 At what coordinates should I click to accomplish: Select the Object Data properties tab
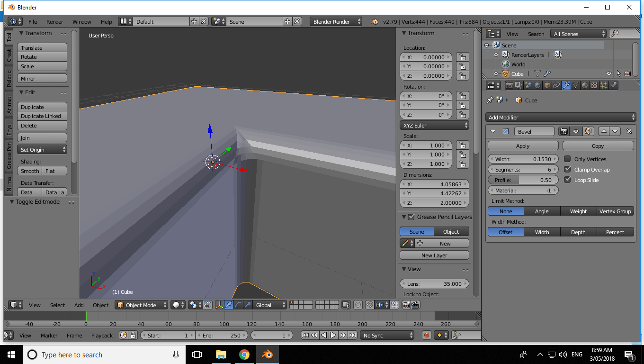coord(575,85)
